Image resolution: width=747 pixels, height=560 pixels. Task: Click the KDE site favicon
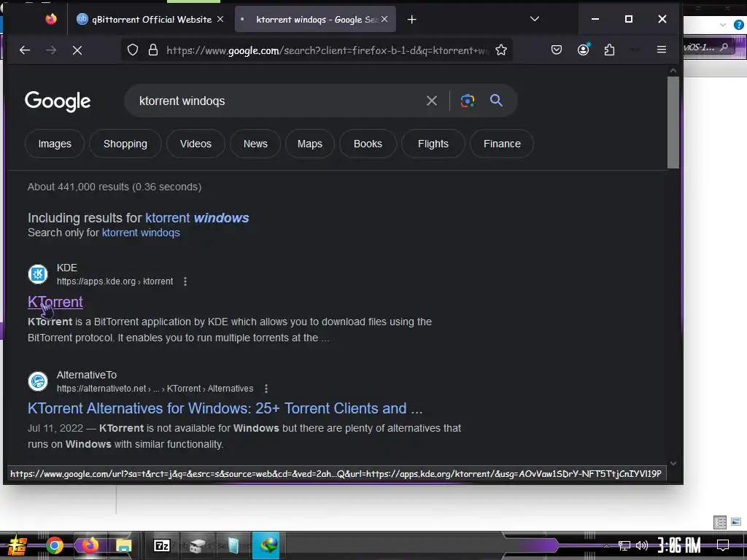click(38, 274)
